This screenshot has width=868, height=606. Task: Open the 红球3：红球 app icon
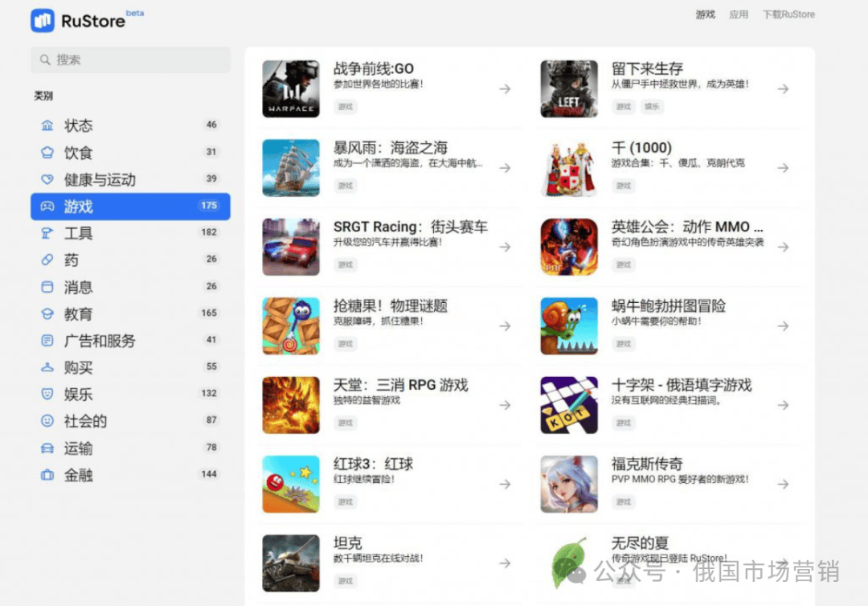(x=291, y=485)
